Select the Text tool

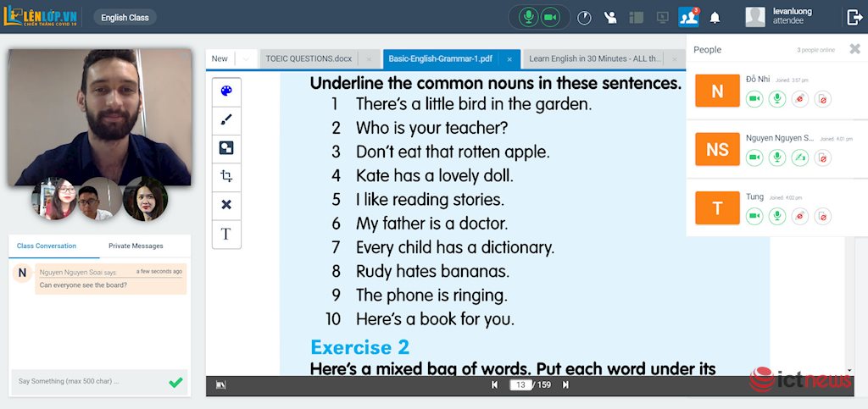coord(226,234)
